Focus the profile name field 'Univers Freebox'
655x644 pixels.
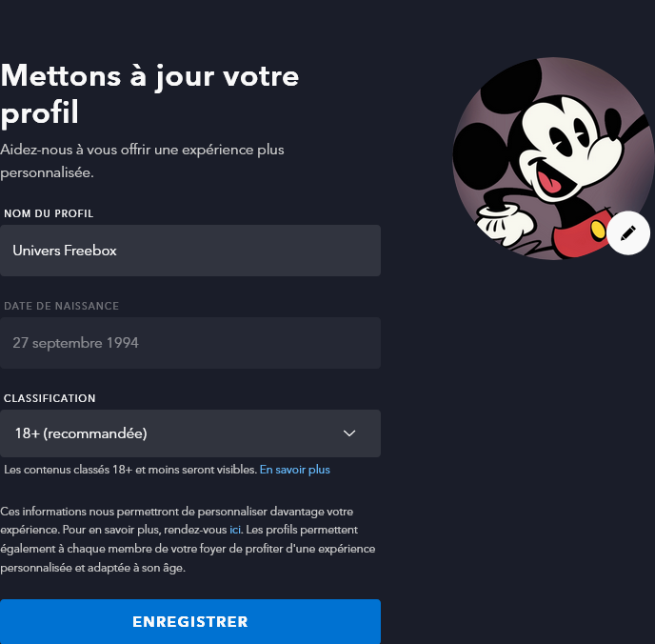(190, 251)
